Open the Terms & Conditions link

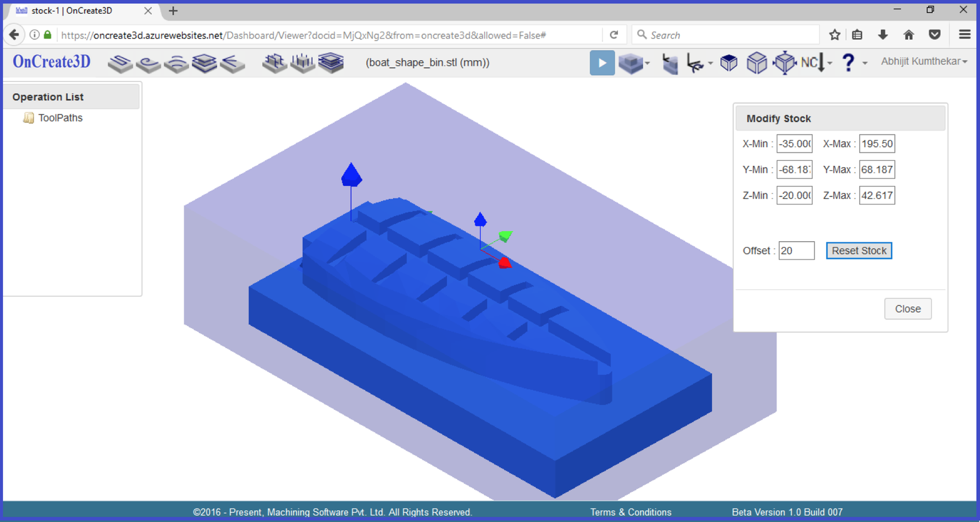pos(630,512)
